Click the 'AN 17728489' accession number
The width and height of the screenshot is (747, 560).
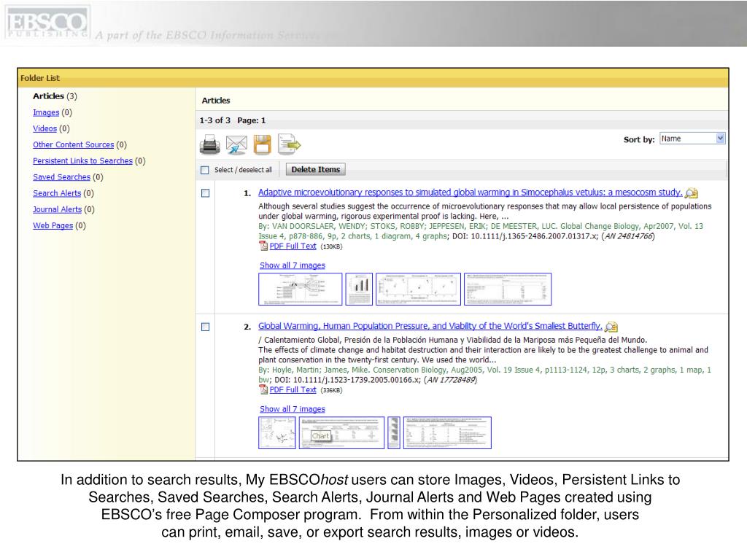point(450,379)
